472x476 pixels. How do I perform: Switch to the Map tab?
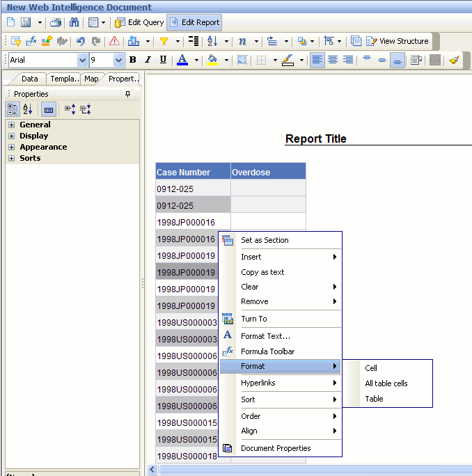point(91,79)
